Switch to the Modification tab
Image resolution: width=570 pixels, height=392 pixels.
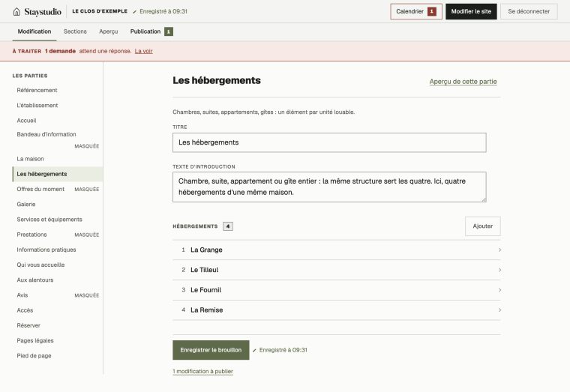coord(34,31)
